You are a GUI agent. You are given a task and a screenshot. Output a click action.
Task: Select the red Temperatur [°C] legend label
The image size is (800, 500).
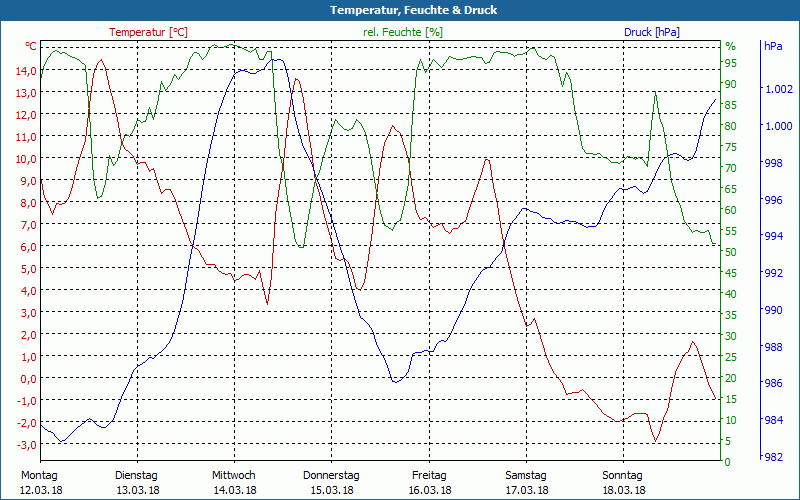click(x=148, y=32)
